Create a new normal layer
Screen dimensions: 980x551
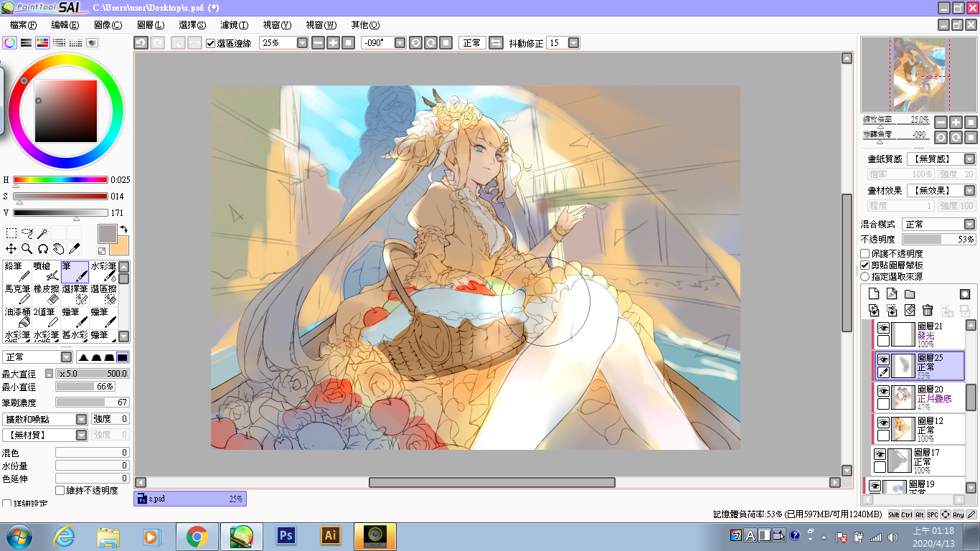(x=874, y=293)
